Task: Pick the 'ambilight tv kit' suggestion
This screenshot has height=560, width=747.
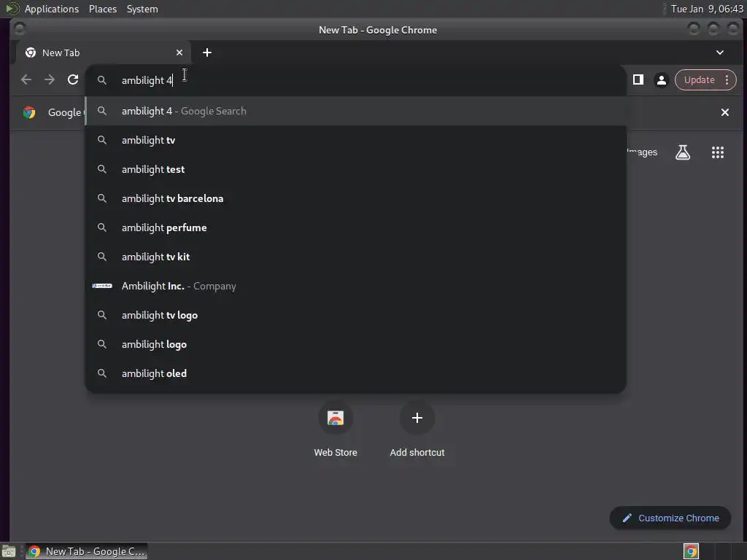Action: pos(355,257)
